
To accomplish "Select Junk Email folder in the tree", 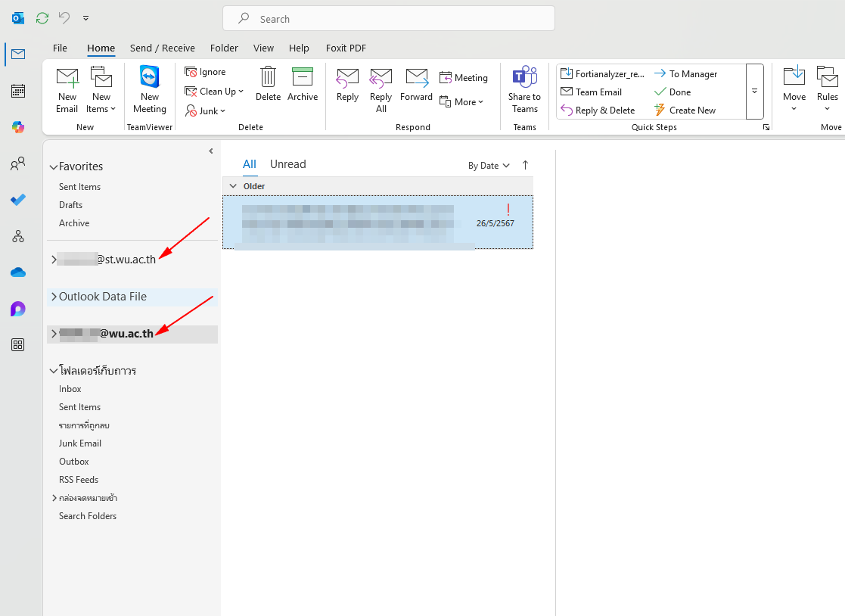I will point(80,443).
